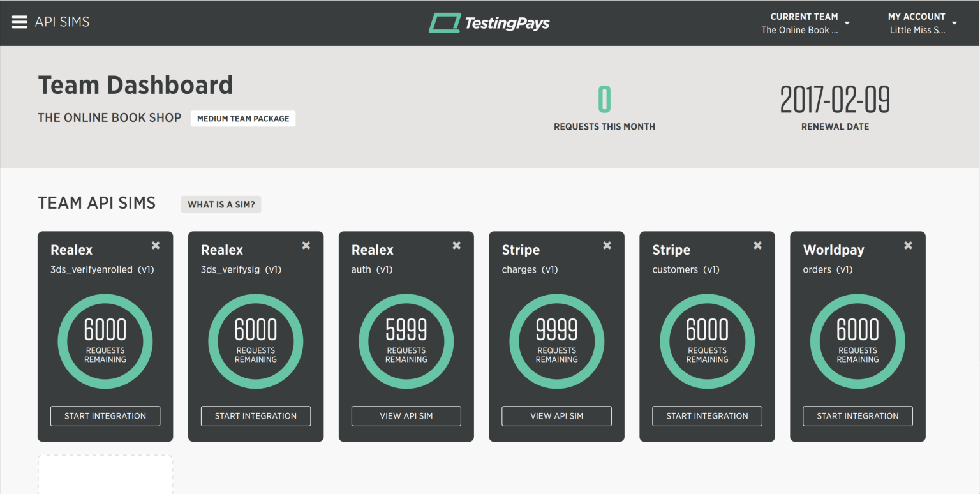This screenshot has height=494, width=980.
Task: Remove the Stripe customers sim card
Action: pyautogui.click(x=758, y=245)
